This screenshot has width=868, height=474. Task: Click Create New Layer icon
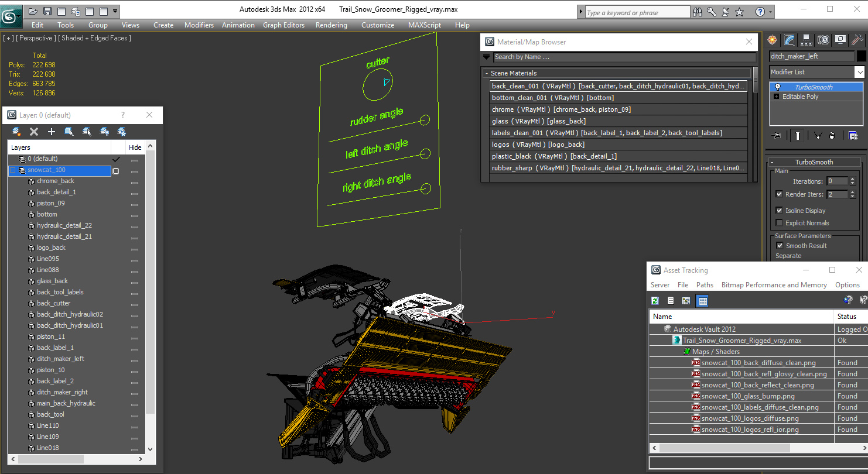16,132
